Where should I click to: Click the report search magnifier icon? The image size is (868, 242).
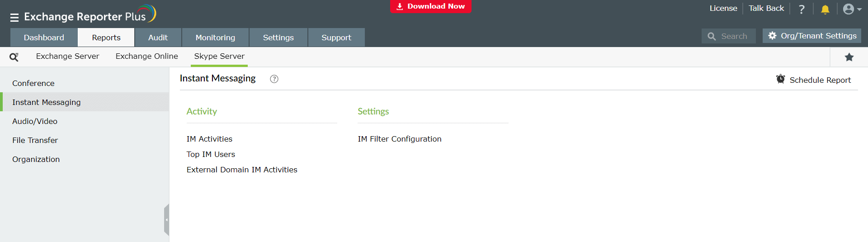click(14, 57)
